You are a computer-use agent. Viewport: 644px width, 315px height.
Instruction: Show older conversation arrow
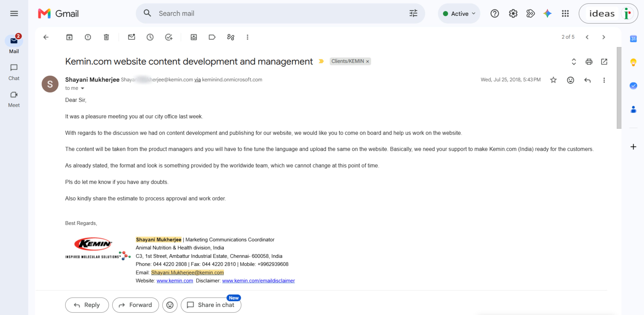pos(604,37)
